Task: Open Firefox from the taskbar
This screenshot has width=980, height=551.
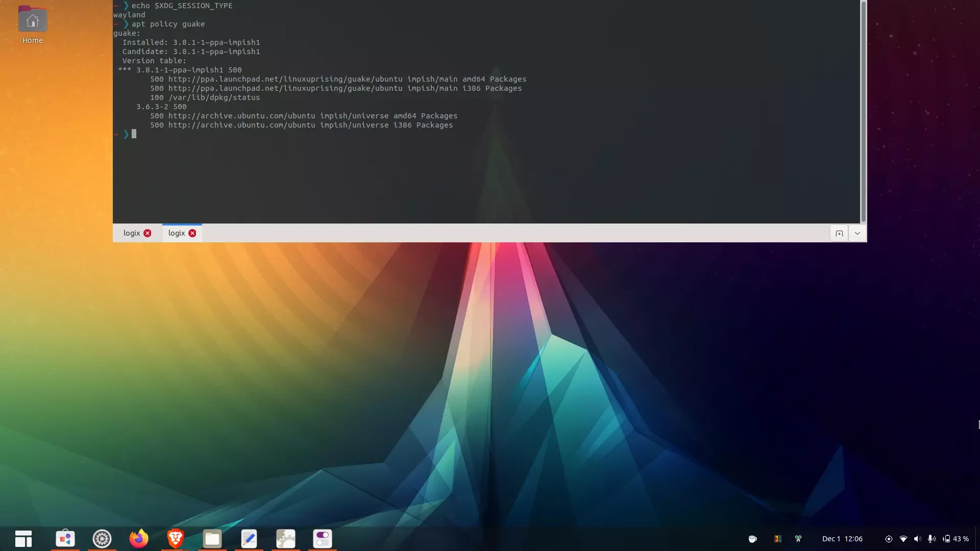Action: click(138, 538)
